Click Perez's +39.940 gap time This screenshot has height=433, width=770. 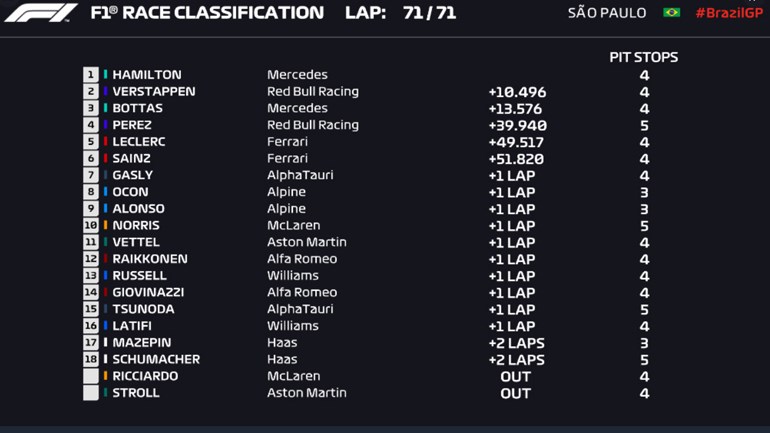[517, 125]
